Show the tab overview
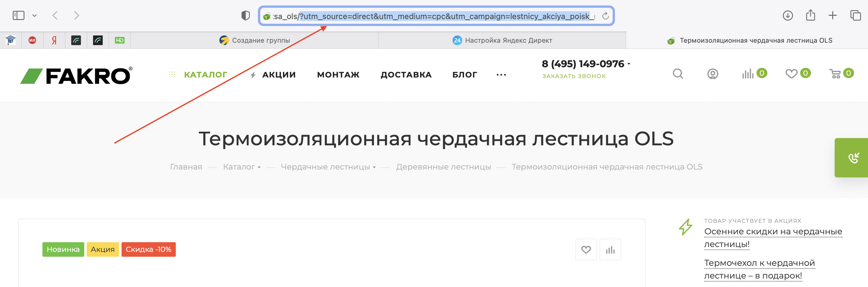The image size is (868, 287). click(855, 15)
